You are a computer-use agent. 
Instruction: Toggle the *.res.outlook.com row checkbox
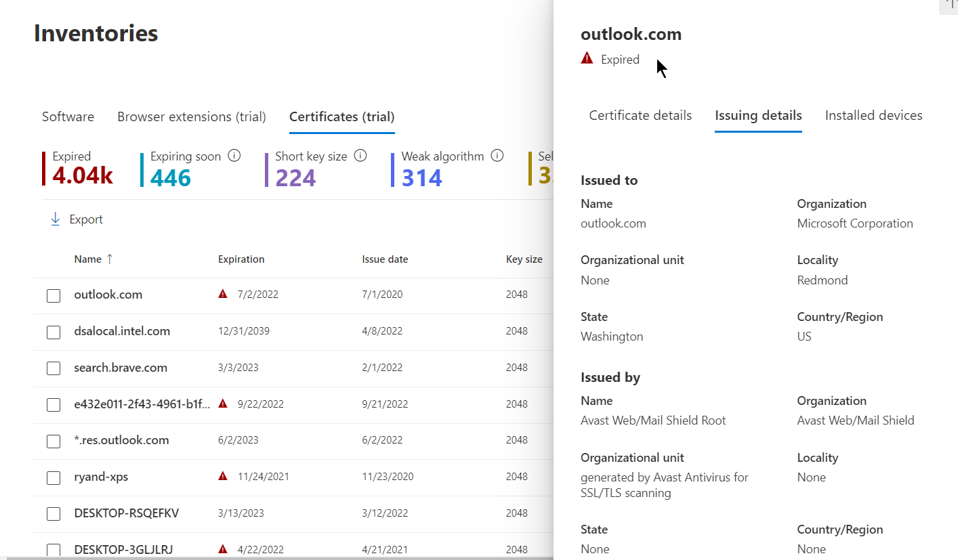pos(54,441)
